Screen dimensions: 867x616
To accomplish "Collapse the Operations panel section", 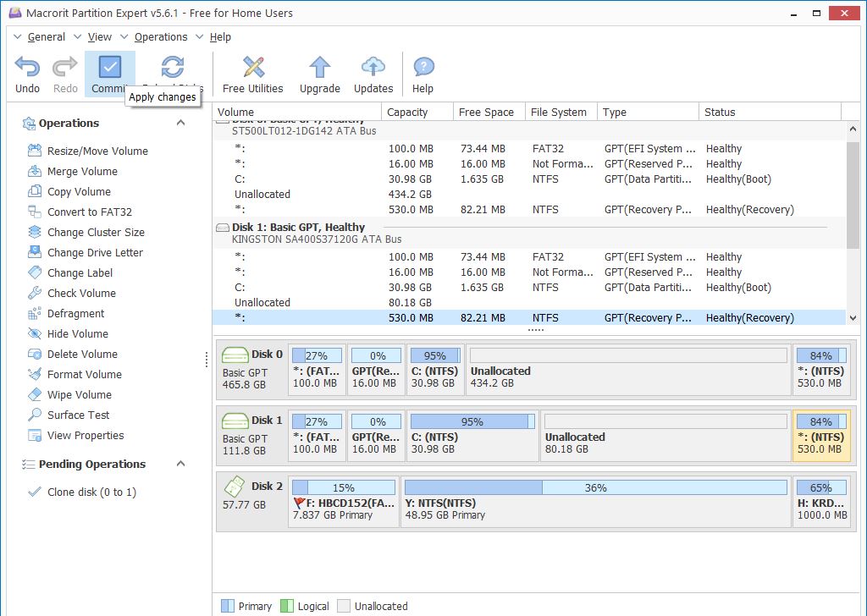I will coord(180,123).
